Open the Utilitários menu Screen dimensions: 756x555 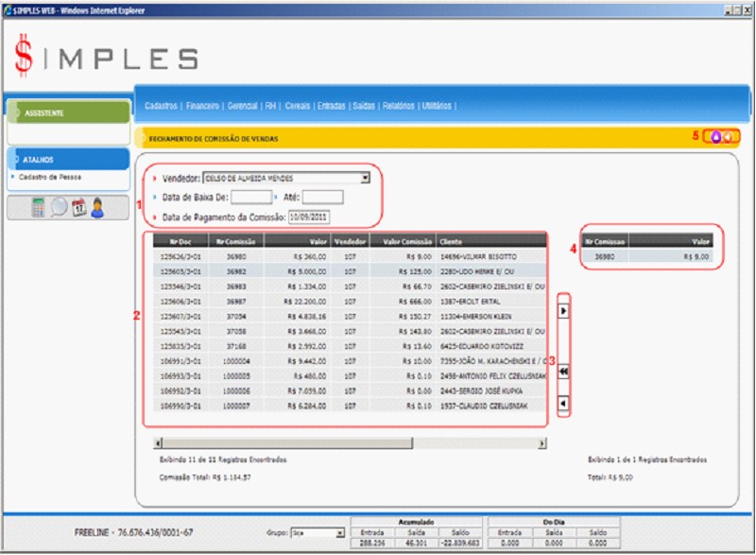tap(437, 106)
